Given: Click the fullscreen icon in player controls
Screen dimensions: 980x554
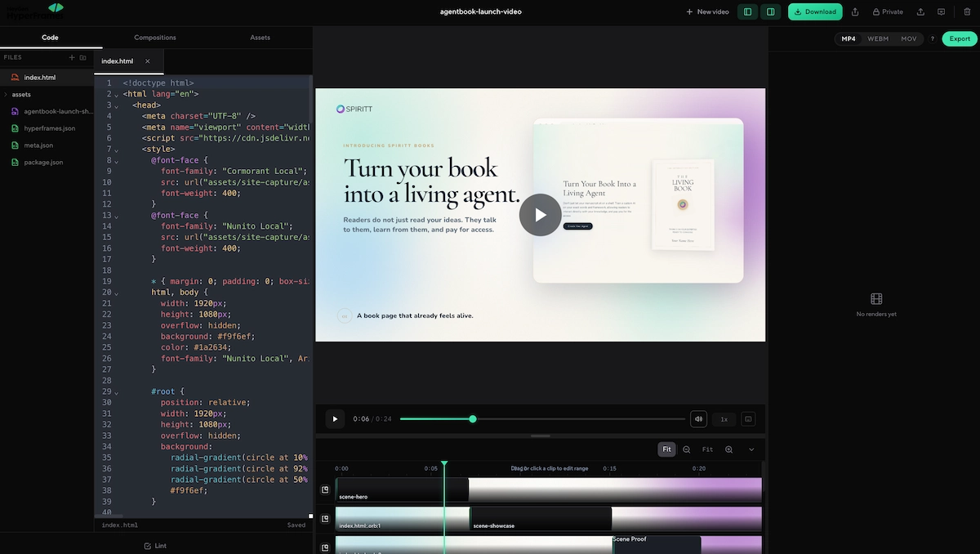Looking at the screenshot, I should pos(748,419).
